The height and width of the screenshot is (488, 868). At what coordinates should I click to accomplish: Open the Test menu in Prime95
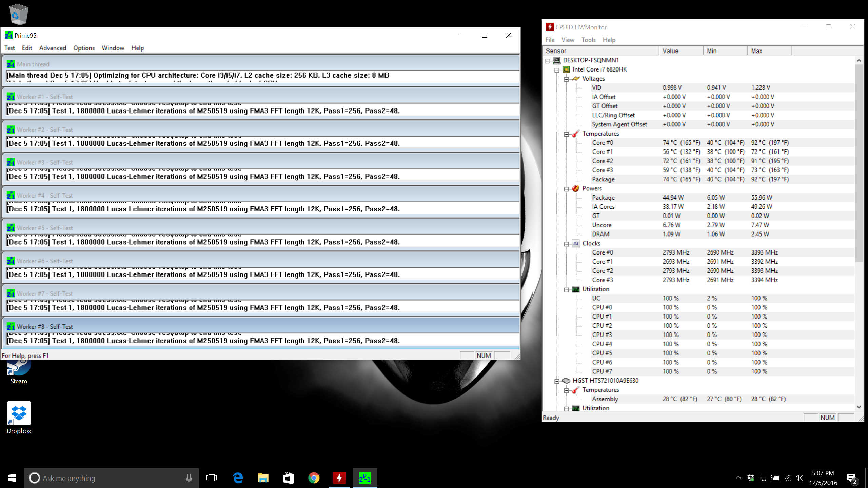[x=9, y=48]
